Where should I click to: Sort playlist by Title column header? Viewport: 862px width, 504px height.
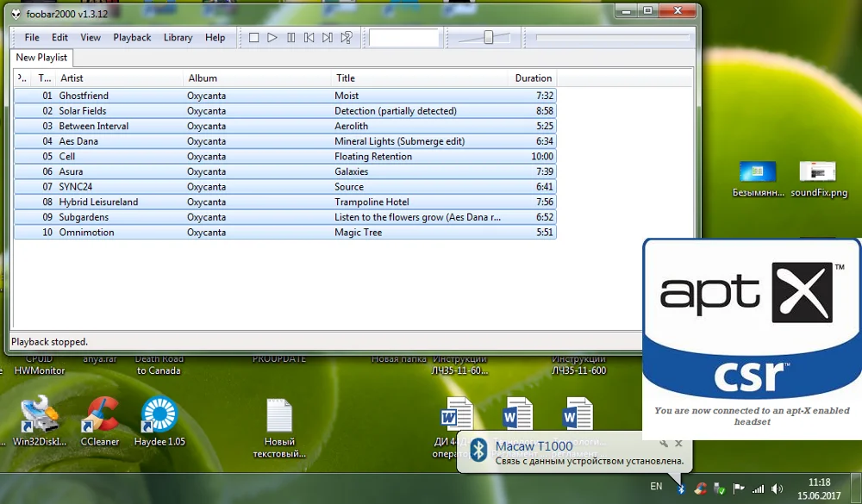tap(420, 78)
